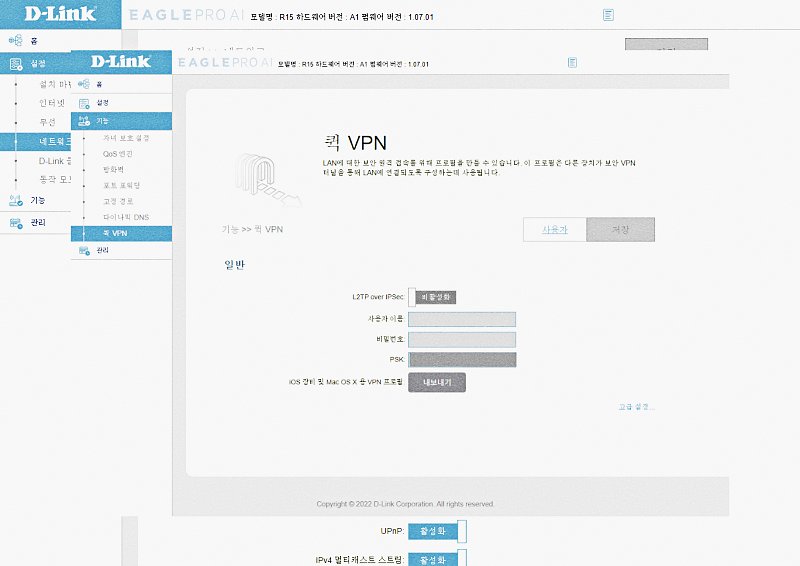Click the D-Link logo in the back window

tap(60, 13)
